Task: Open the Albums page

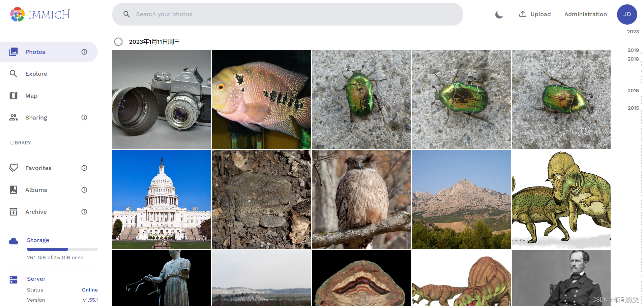Action: pos(49,190)
